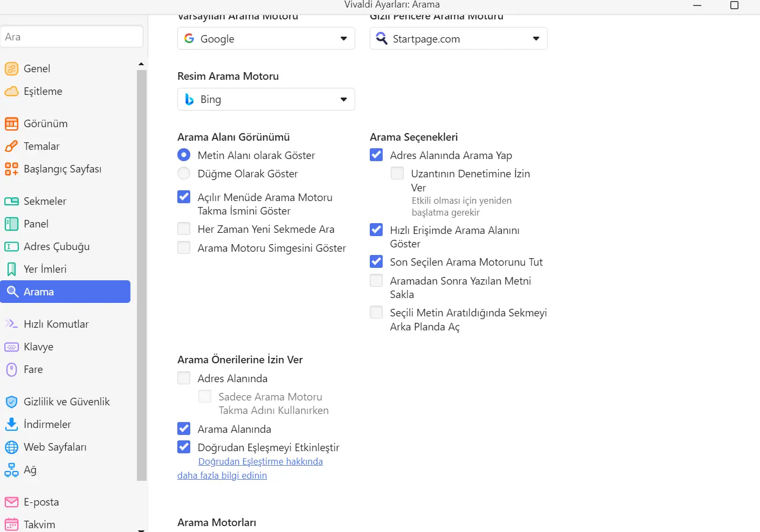Minimize the Vivaldi settings window
760x532 pixels.
click(697, 5)
